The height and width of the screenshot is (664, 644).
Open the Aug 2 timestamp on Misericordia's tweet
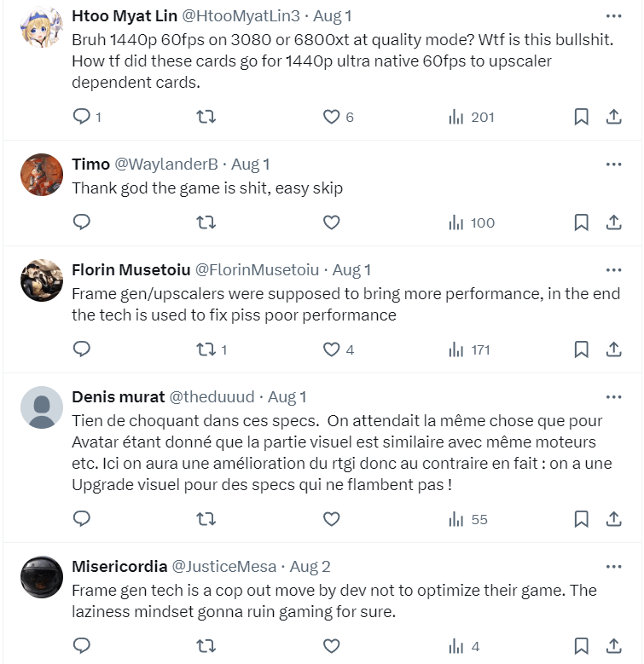(x=310, y=567)
